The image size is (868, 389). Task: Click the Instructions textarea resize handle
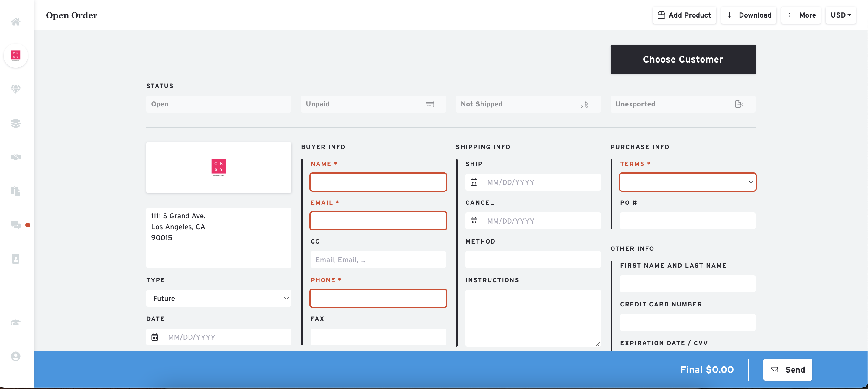tap(598, 344)
